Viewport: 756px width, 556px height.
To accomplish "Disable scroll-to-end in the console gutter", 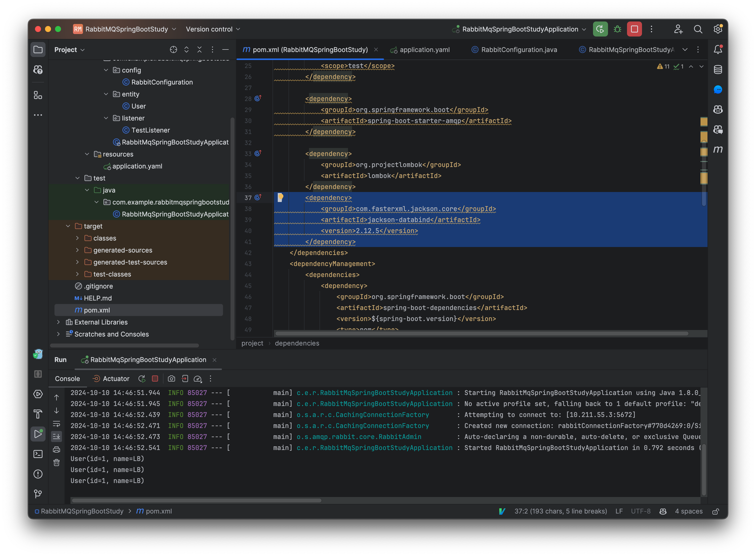I will [x=56, y=436].
